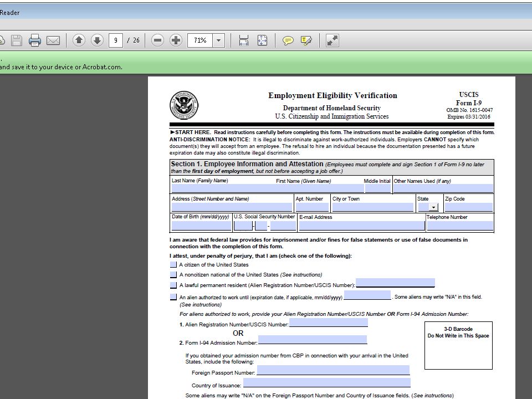Click the Apt. Number field
Viewport: 532px width, 399px height.
coord(312,207)
